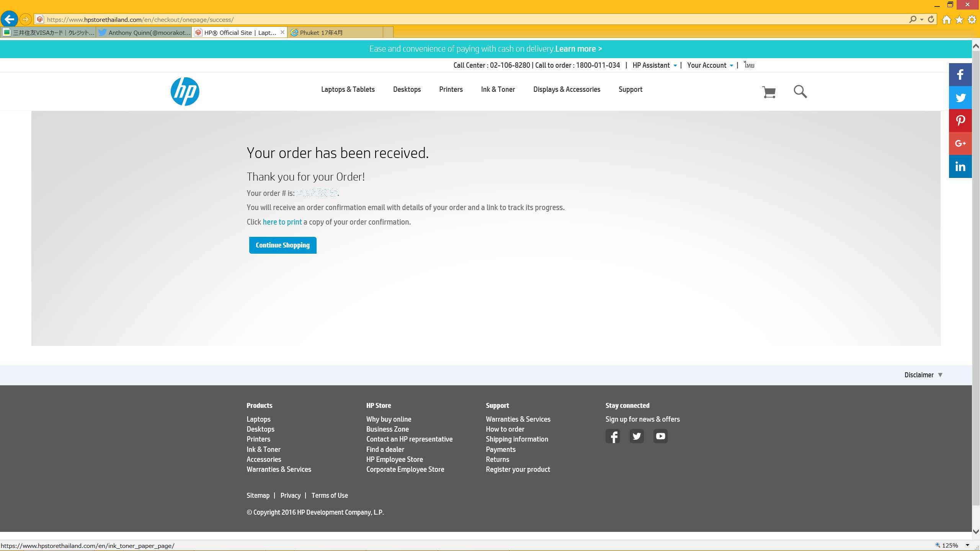
Task: Switch language to ไทย
Action: point(749,65)
